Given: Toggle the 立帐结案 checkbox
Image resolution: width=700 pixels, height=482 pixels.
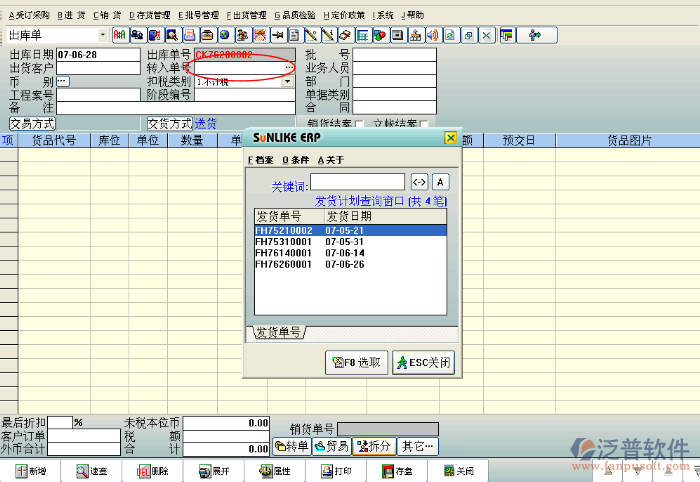Looking at the screenshot, I should 423,124.
